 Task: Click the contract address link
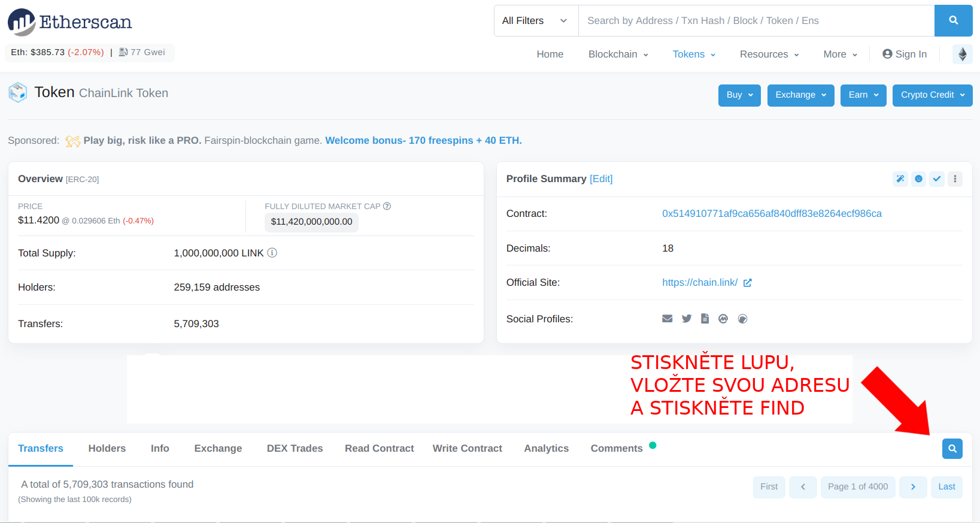[x=772, y=214]
